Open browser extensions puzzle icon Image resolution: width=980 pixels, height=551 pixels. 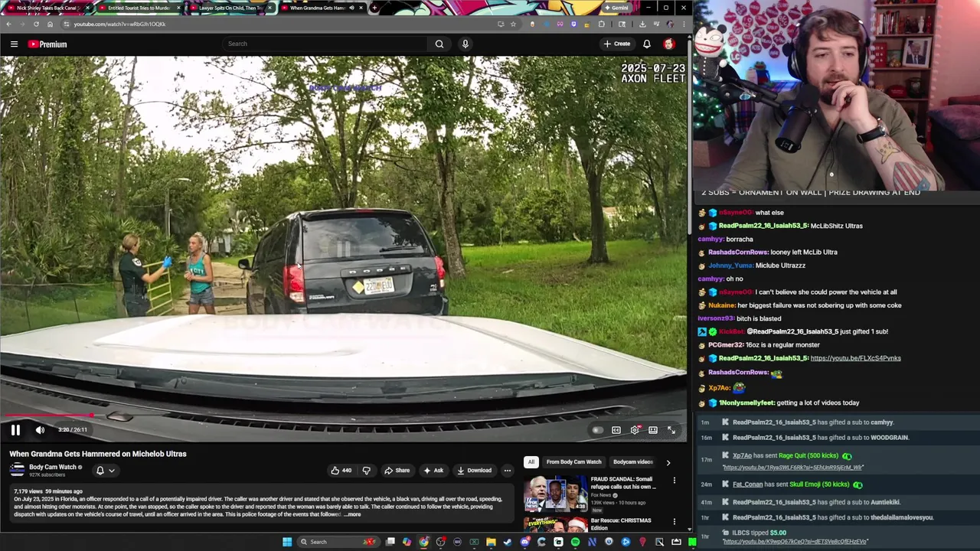[602, 24]
